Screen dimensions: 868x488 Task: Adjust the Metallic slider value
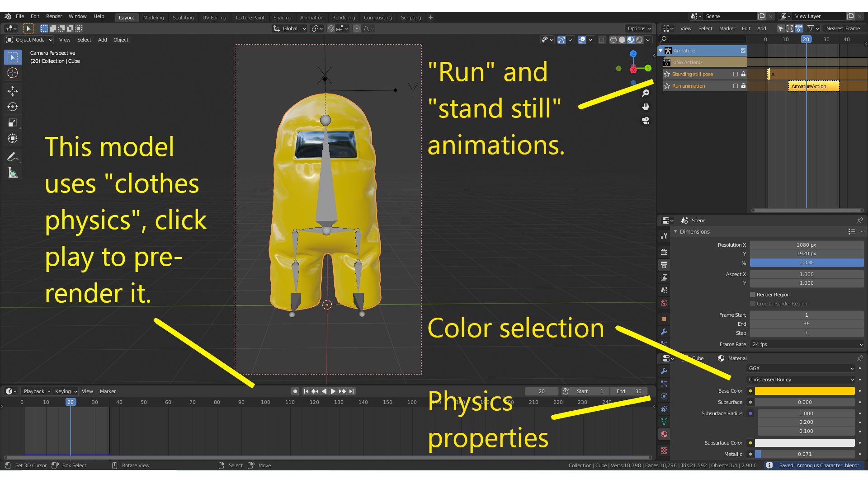(805, 454)
